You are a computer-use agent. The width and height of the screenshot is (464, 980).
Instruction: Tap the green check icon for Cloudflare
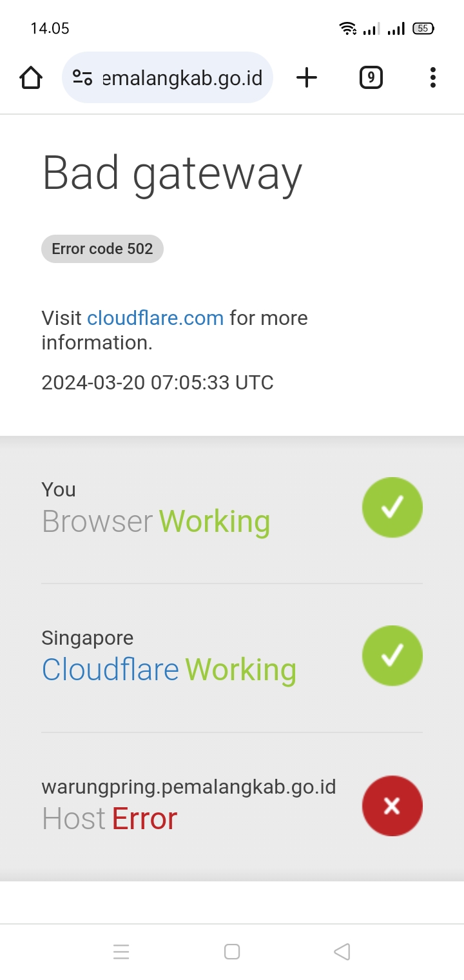coord(392,656)
